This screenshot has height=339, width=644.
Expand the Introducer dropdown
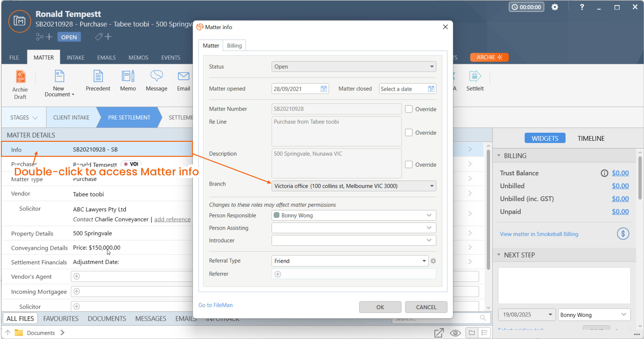click(429, 240)
